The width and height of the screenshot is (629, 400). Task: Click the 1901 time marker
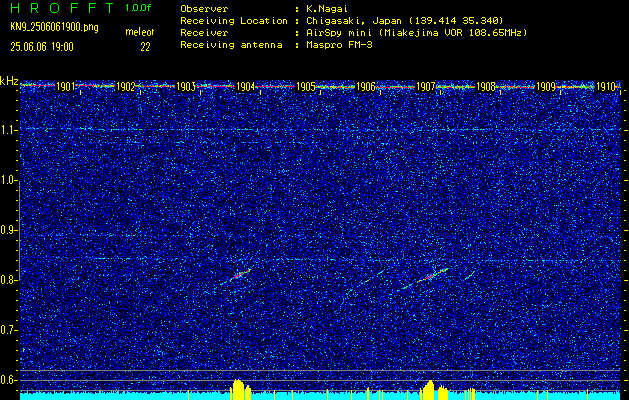[65, 87]
